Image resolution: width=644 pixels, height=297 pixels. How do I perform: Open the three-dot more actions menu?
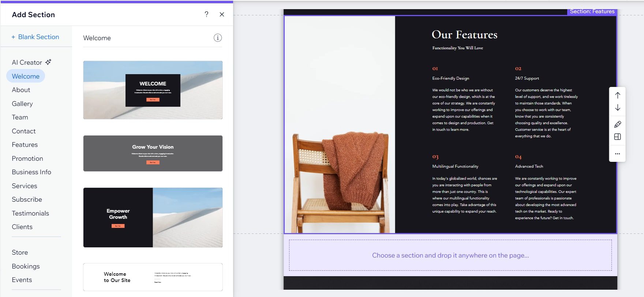(x=617, y=154)
